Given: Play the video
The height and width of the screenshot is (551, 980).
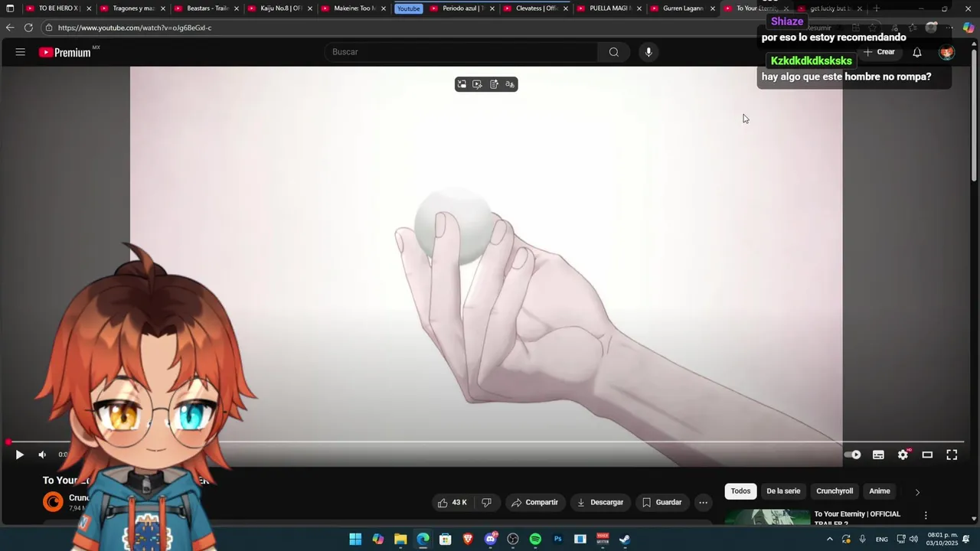Looking at the screenshot, I should (x=19, y=455).
